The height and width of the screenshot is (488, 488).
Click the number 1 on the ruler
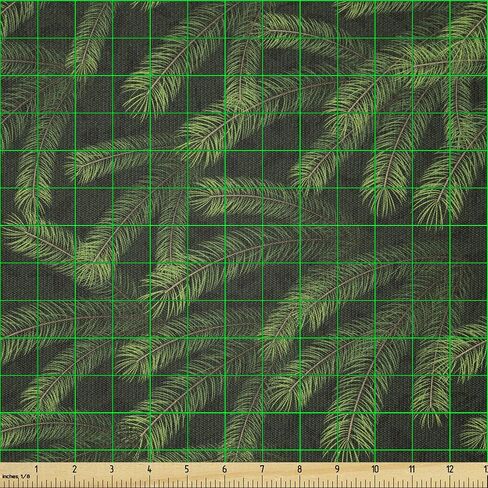pos(36,469)
